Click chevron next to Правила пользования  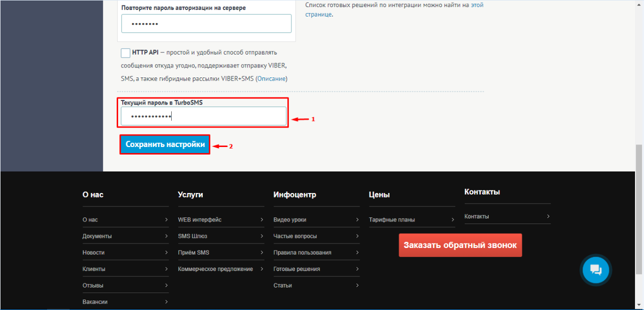(357, 252)
